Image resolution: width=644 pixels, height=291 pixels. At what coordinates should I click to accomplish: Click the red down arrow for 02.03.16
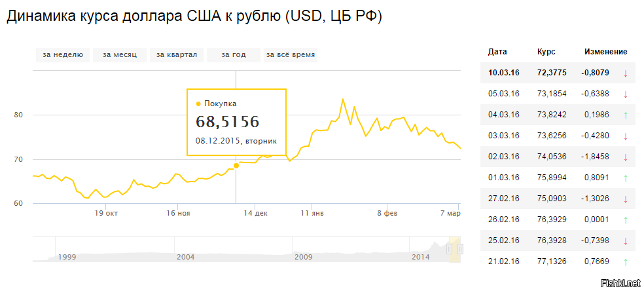point(626,157)
